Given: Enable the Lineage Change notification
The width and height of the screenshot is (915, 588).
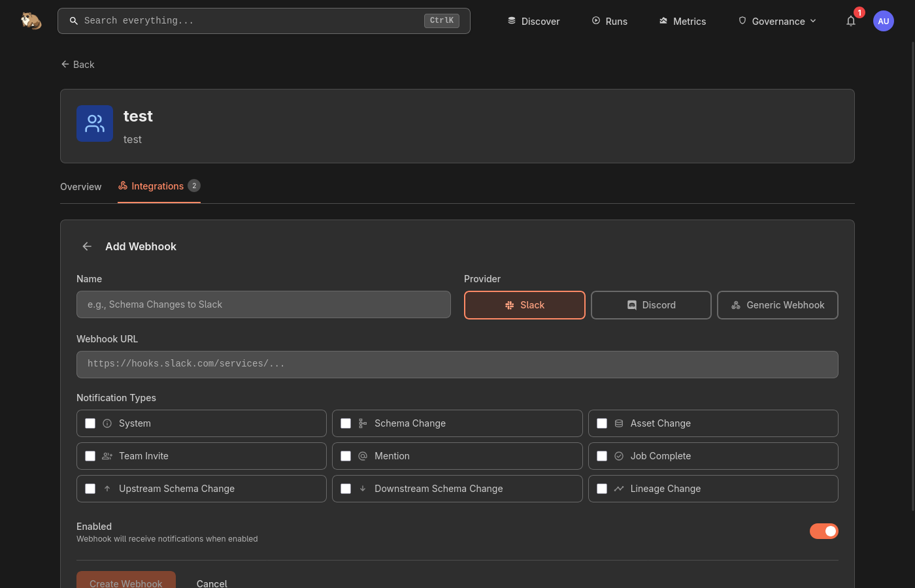Looking at the screenshot, I should (602, 489).
